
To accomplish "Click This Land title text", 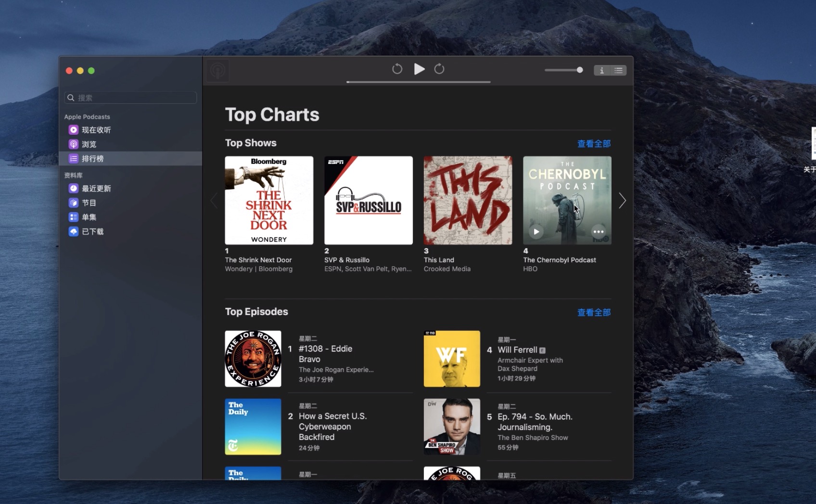I will click(439, 260).
